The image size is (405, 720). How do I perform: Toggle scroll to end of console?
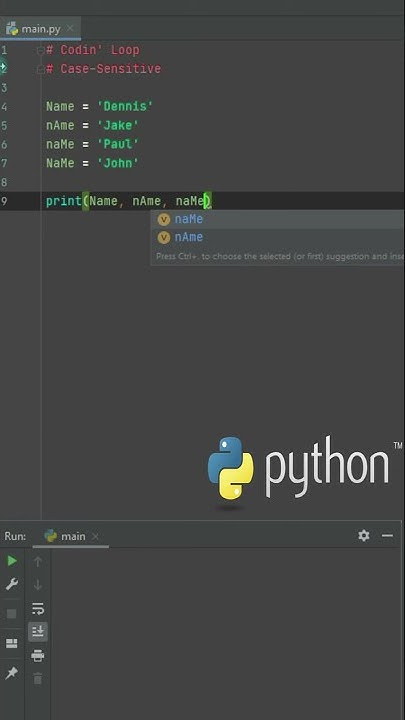(38, 632)
